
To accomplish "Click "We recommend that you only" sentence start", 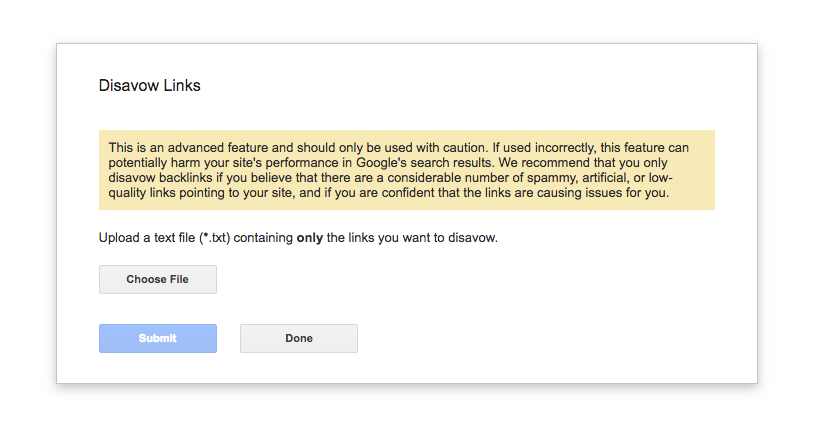I will 583,162.
